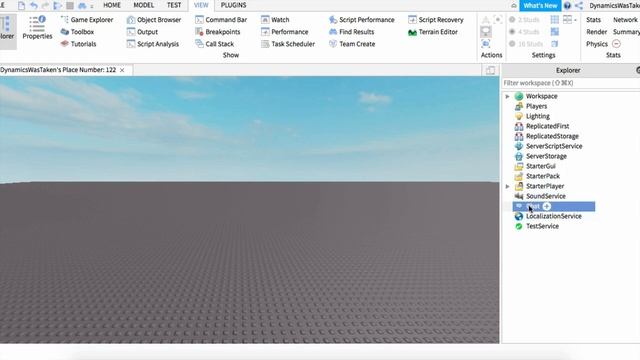Click the plus icon on Chat row
The width and height of the screenshot is (640, 360).
pos(547,206)
